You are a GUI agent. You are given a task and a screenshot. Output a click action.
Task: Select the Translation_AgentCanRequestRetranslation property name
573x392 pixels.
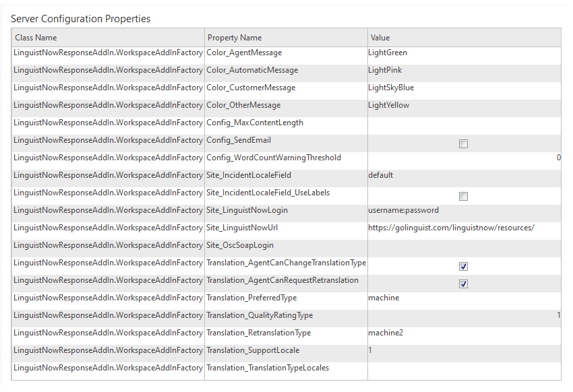[x=282, y=280]
